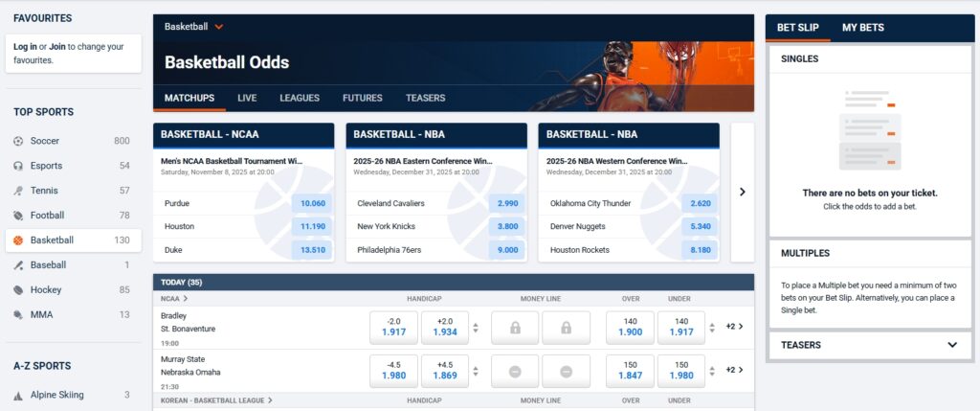Switch to the Live tab

click(x=247, y=99)
